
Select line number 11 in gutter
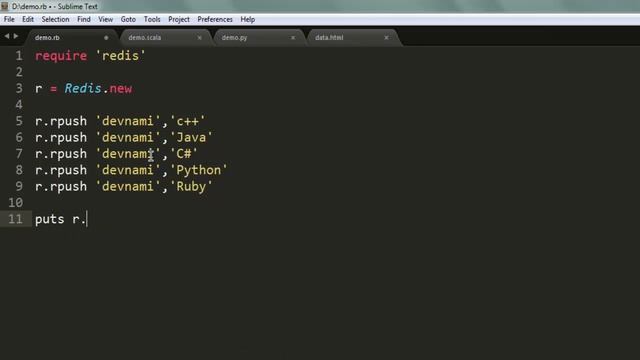point(16,219)
